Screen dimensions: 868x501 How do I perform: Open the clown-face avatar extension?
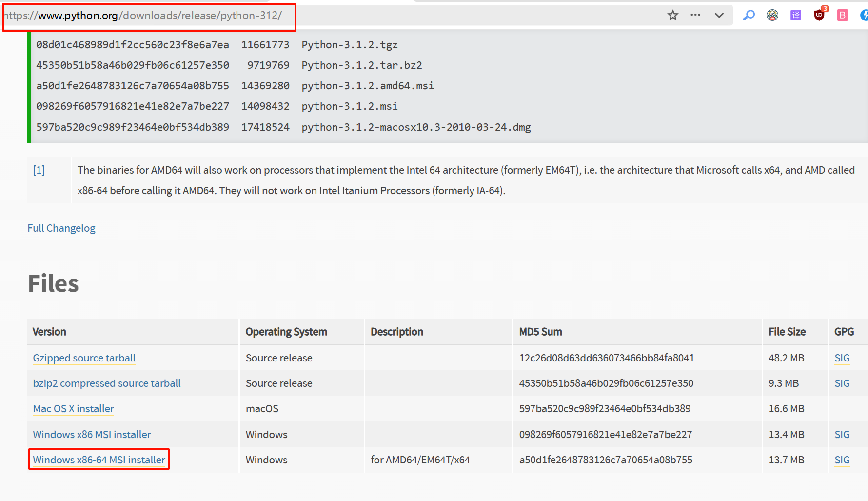coord(772,15)
